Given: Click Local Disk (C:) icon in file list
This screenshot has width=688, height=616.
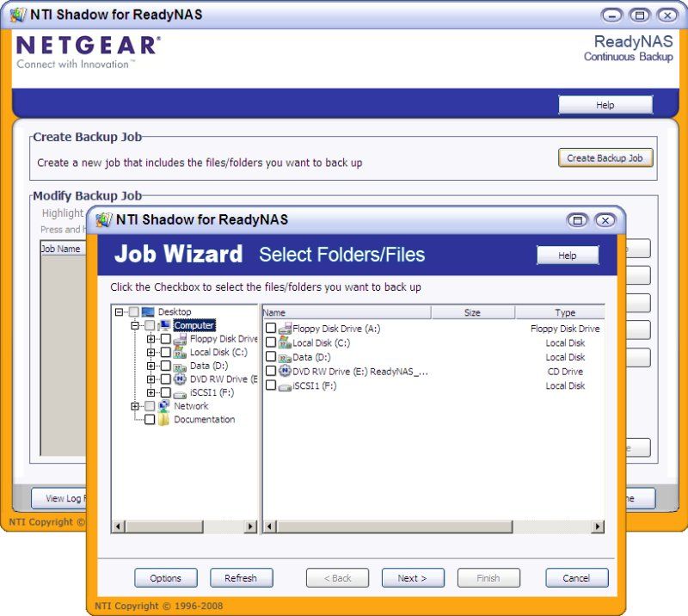Looking at the screenshot, I should tap(286, 342).
